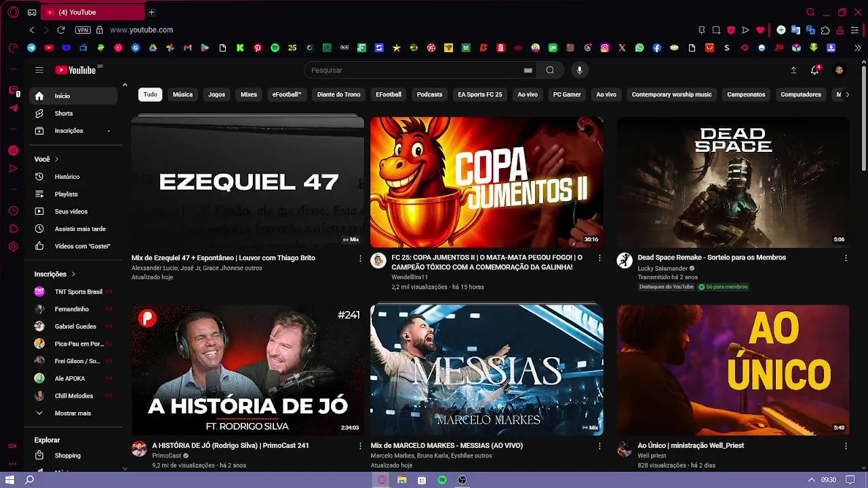Select the Tudo filter chip

(x=150, y=94)
